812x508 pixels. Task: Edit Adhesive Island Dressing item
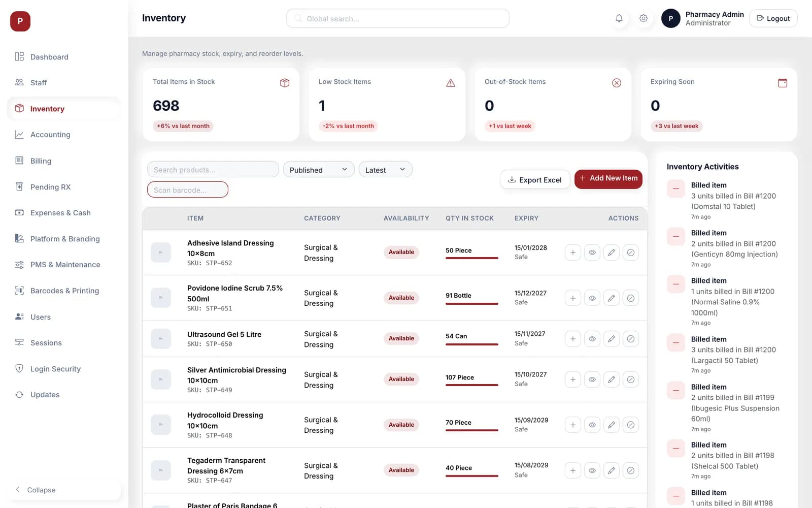(x=611, y=252)
